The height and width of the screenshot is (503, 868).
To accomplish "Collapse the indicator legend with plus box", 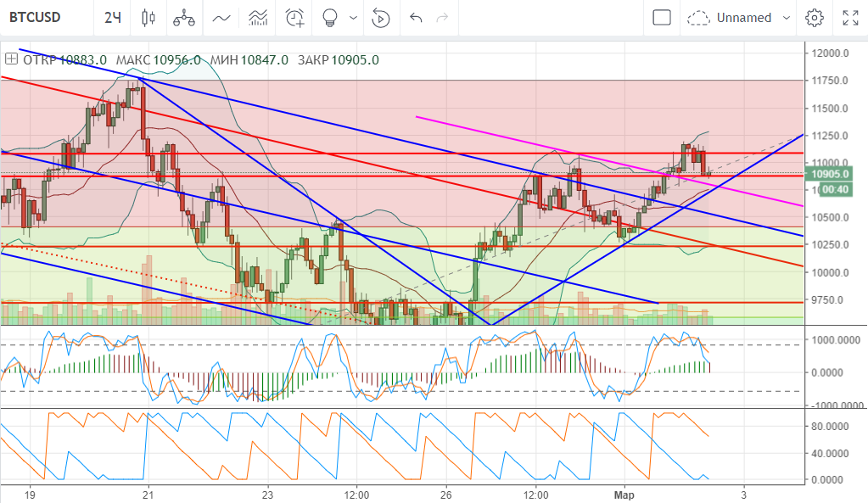I will [11, 59].
